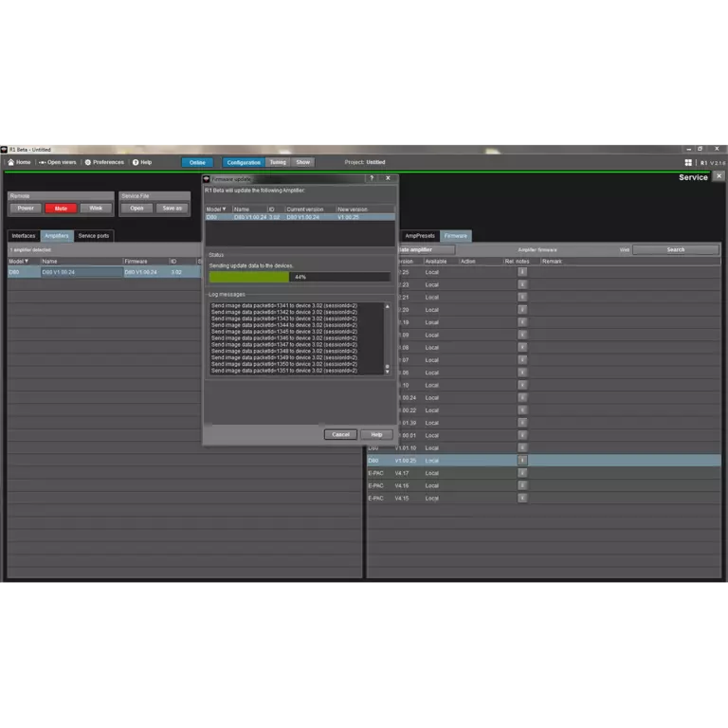The image size is (728, 728).
Task: Select the D80 row in the Firmware update dialog
Action: coord(300,217)
